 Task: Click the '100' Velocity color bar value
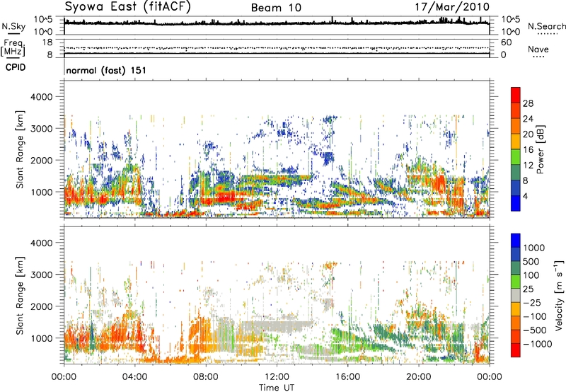(531, 275)
